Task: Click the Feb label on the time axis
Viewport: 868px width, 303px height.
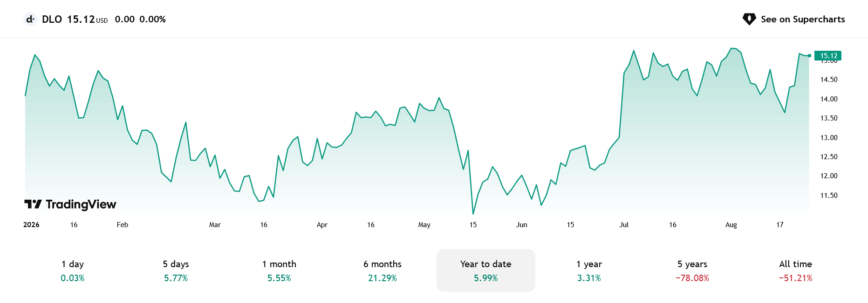Action: click(x=122, y=225)
